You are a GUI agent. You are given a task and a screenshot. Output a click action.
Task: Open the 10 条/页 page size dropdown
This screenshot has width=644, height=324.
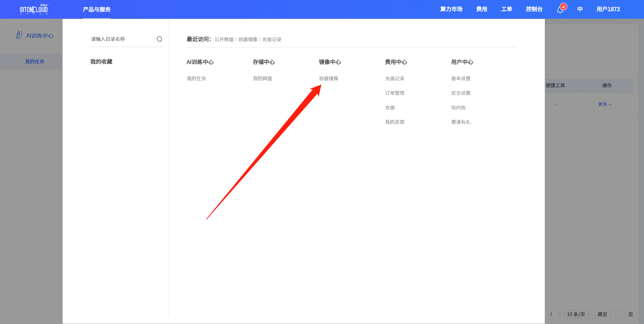coord(579,314)
